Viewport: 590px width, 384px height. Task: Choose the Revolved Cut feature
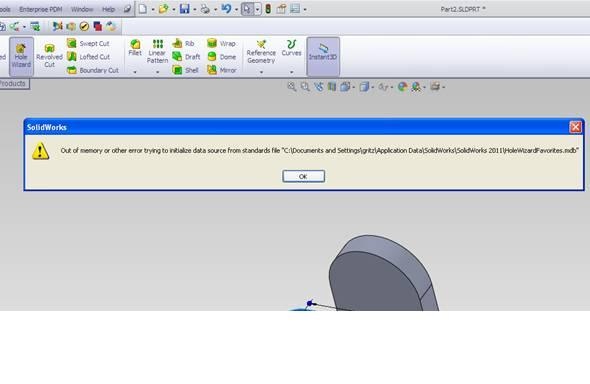(x=49, y=56)
